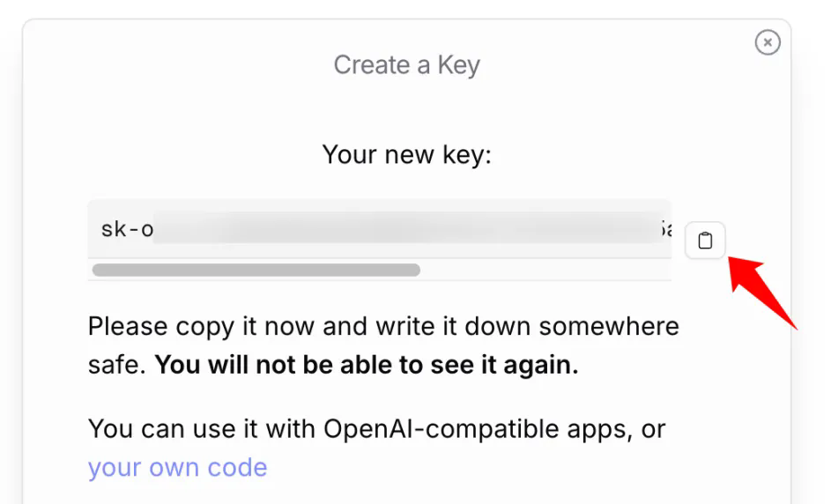Image resolution: width=831 pixels, height=504 pixels.
Task: Click the word 'code' in the purple link
Action: [x=237, y=467]
